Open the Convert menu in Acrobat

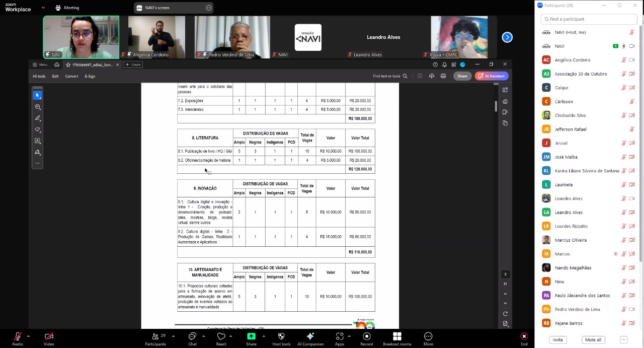(x=71, y=76)
